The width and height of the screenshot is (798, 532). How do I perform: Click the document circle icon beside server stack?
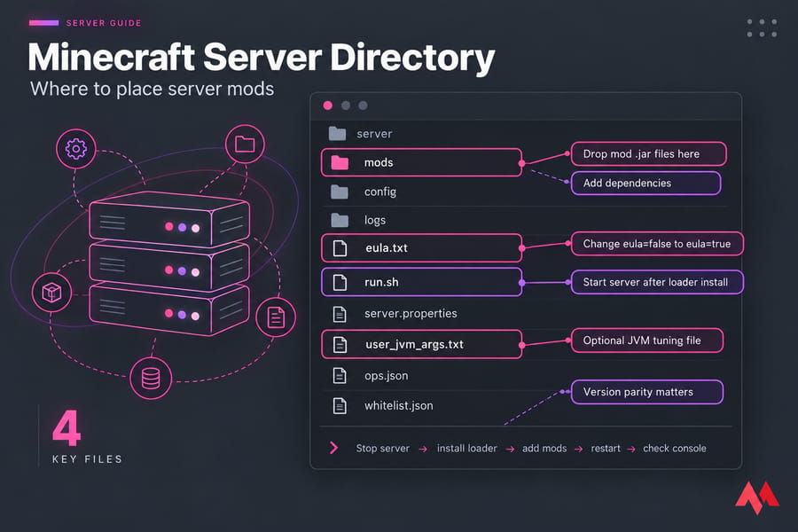point(276,317)
